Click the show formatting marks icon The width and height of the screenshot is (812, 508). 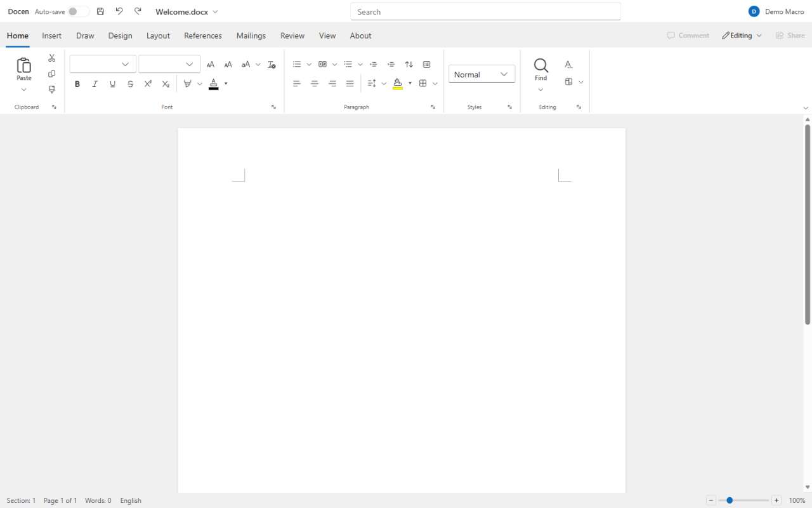[426, 64]
